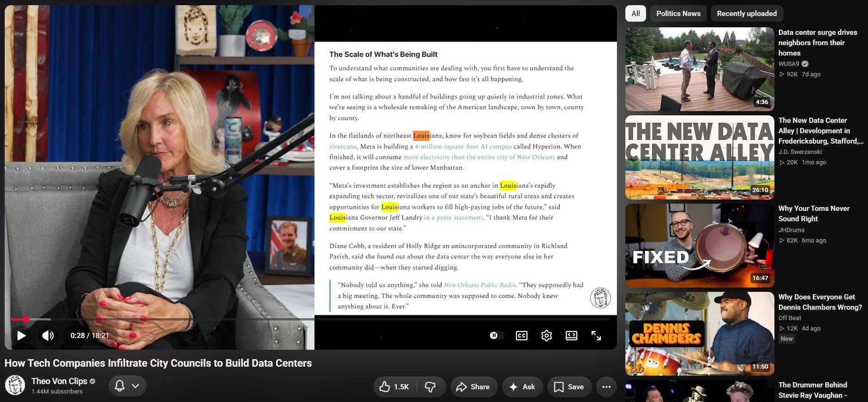Like the video
Screen dimensions: 868x402
coord(395,387)
